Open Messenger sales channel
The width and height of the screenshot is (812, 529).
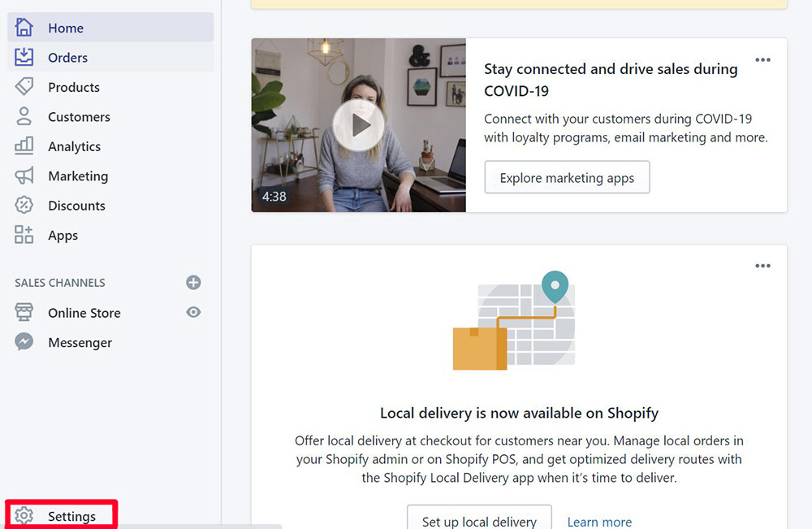[x=80, y=342]
